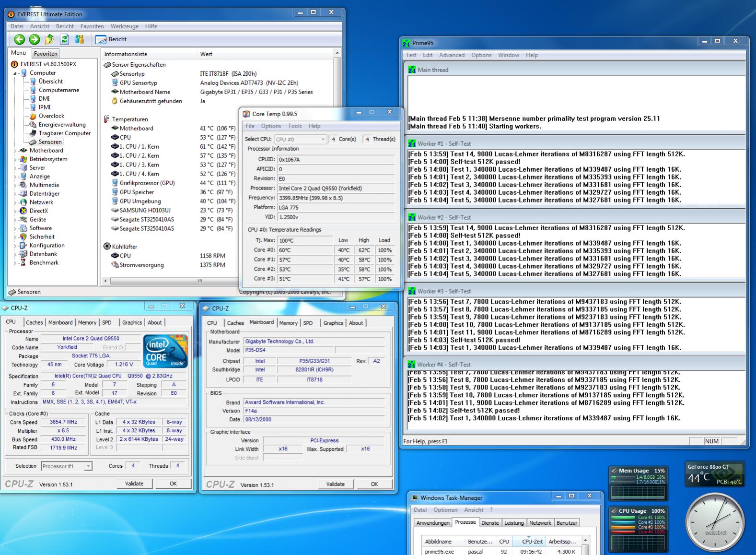
Task: Click the green Forward arrow in EVEREST toolbar
Action: [35, 39]
